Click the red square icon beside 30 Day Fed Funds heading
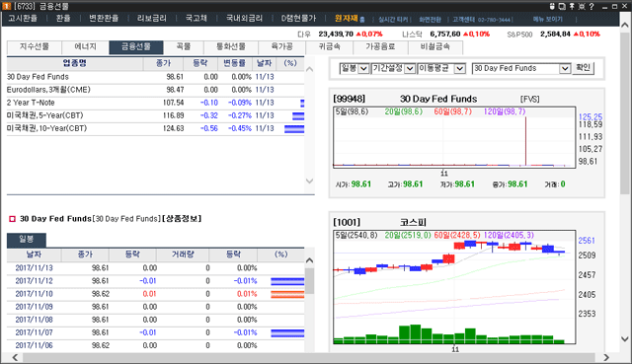The width and height of the screenshot is (632, 364). coord(12,219)
